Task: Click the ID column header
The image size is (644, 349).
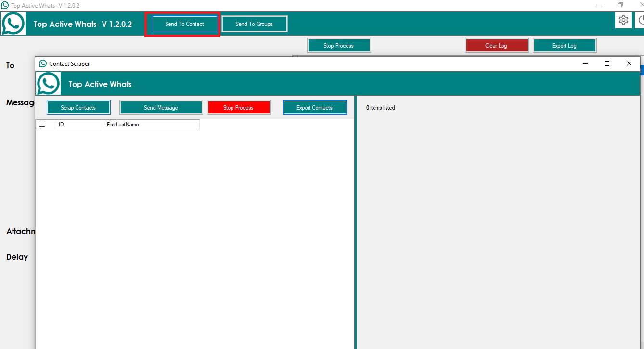Action: point(79,125)
